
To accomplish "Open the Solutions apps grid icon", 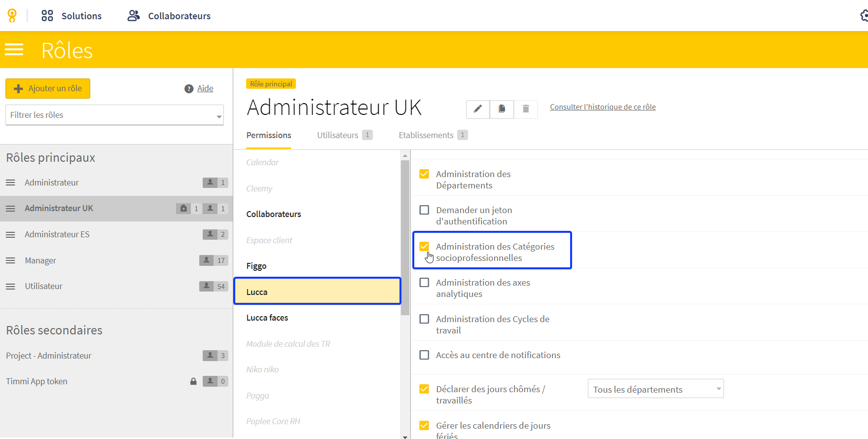I will tap(47, 16).
